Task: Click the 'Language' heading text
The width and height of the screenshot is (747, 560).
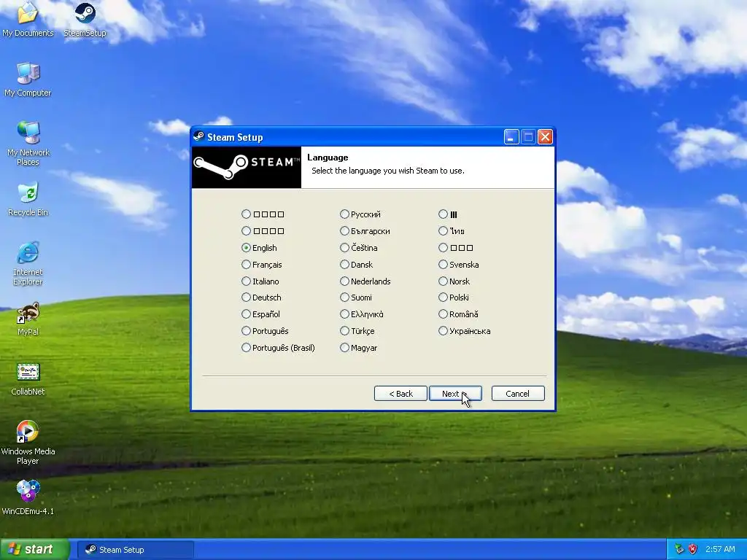Action: pyautogui.click(x=328, y=157)
